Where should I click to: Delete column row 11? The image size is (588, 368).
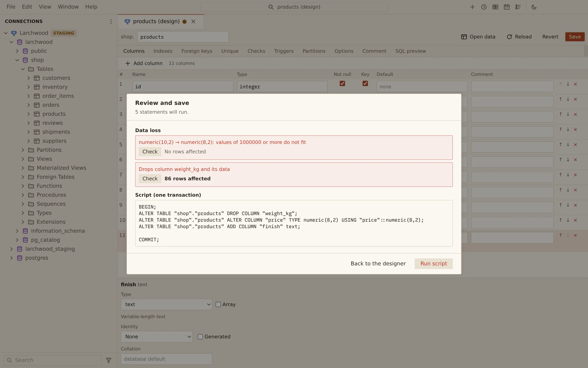coord(575,235)
